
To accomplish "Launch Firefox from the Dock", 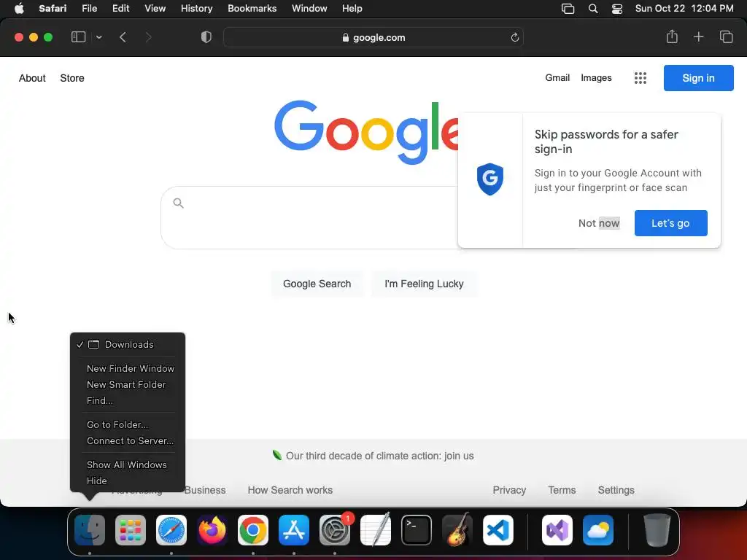I will pos(212,530).
